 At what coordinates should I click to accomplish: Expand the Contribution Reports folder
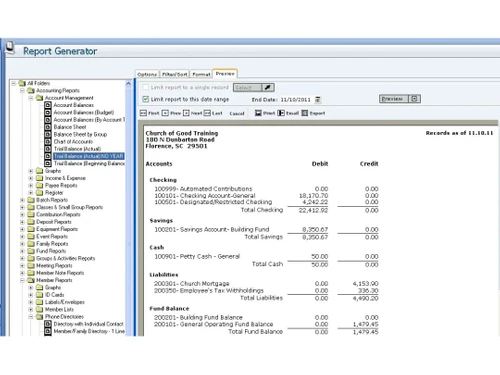(x=22, y=215)
